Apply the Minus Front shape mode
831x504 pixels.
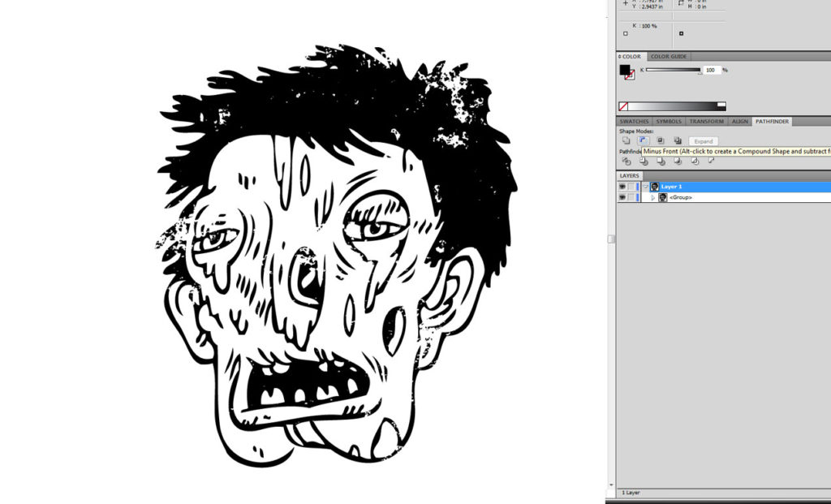point(643,140)
